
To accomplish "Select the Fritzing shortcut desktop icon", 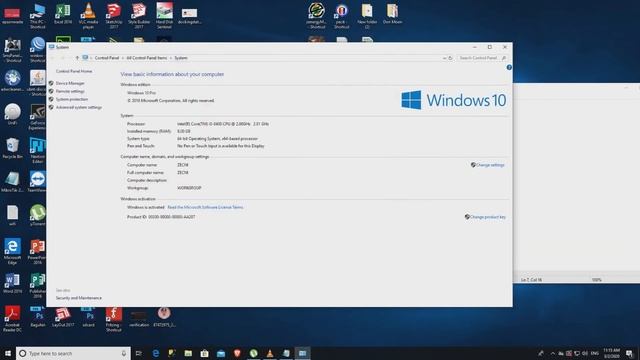I will pos(113,319).
